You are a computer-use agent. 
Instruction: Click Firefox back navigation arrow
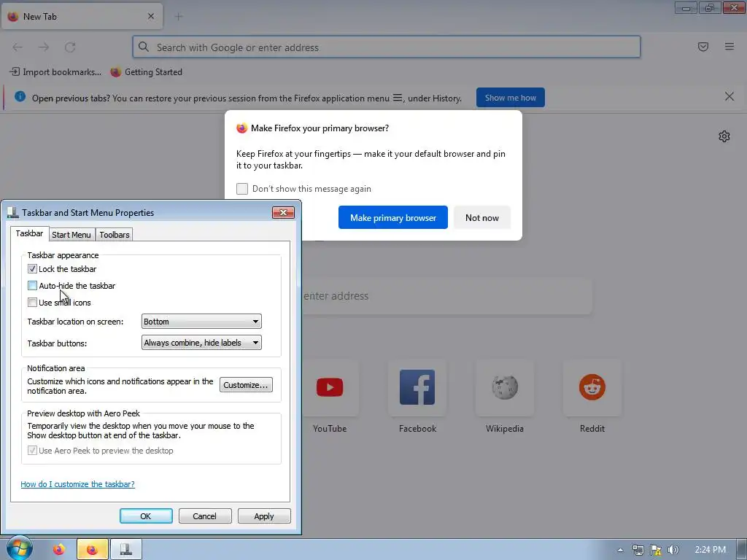[18, 47]
